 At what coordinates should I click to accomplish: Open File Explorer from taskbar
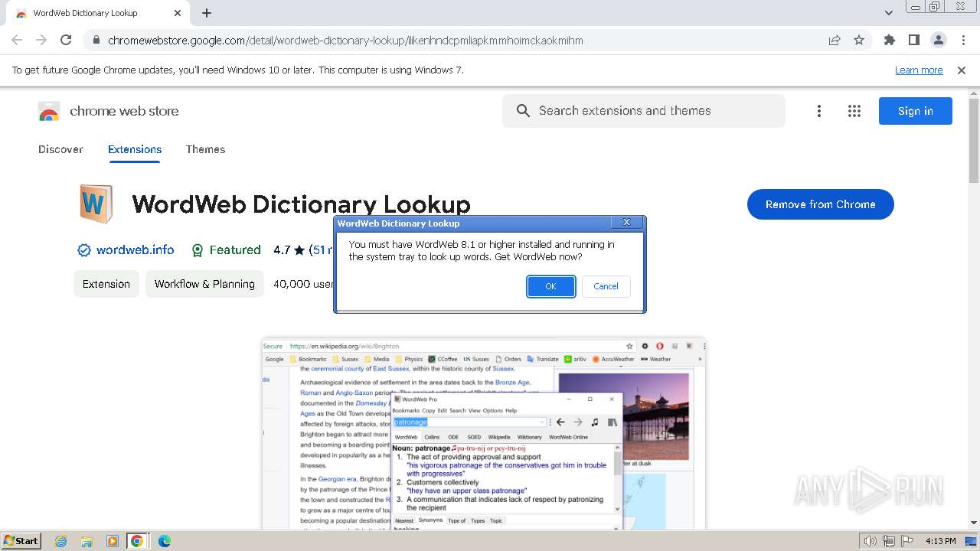tap(87, 541)
